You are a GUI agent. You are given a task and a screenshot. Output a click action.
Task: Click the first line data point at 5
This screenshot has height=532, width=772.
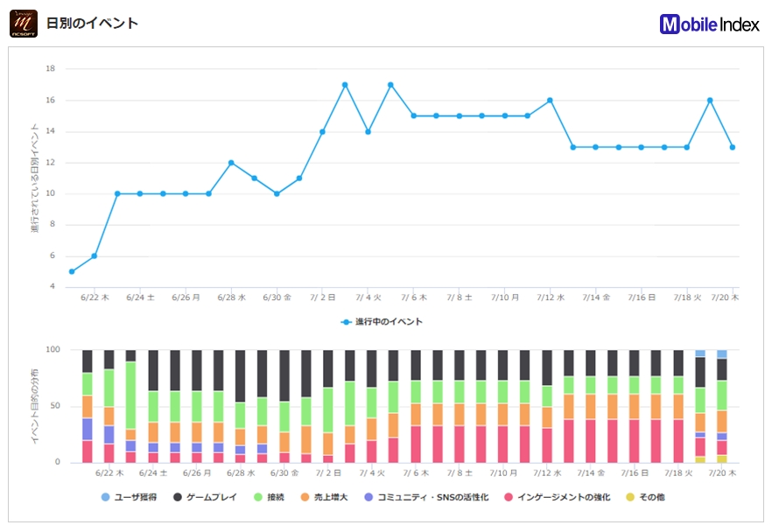72,271
